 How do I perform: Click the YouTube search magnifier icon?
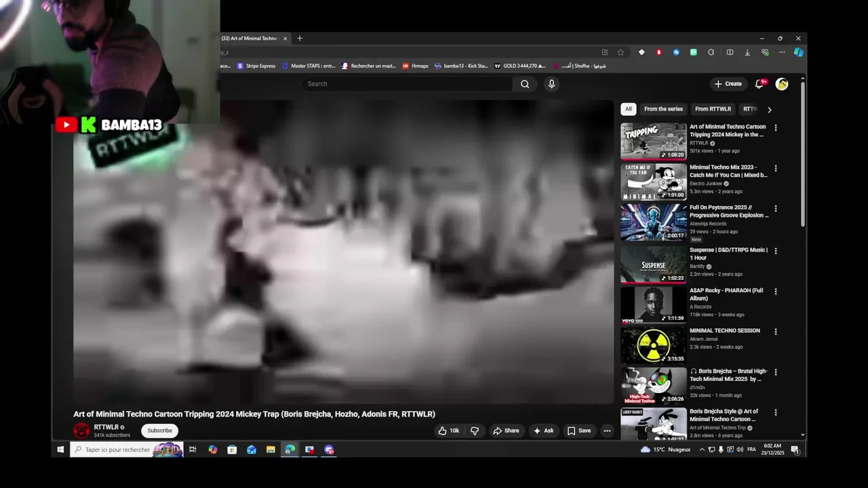[525, 84]
